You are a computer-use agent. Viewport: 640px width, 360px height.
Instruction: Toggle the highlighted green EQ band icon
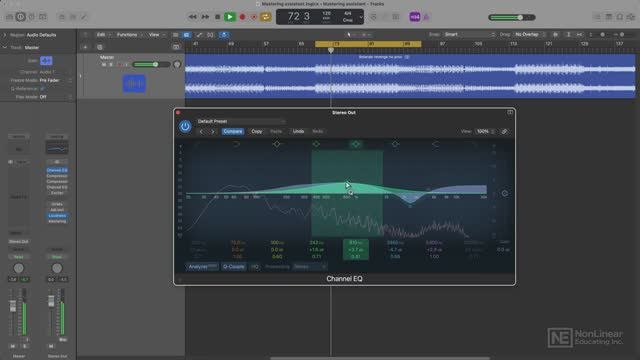click(356, 144)
